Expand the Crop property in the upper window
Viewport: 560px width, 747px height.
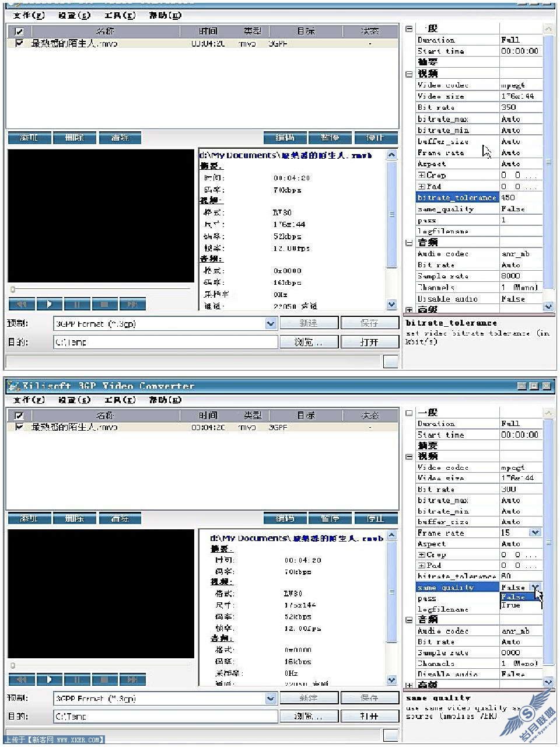tap(422, 175)
